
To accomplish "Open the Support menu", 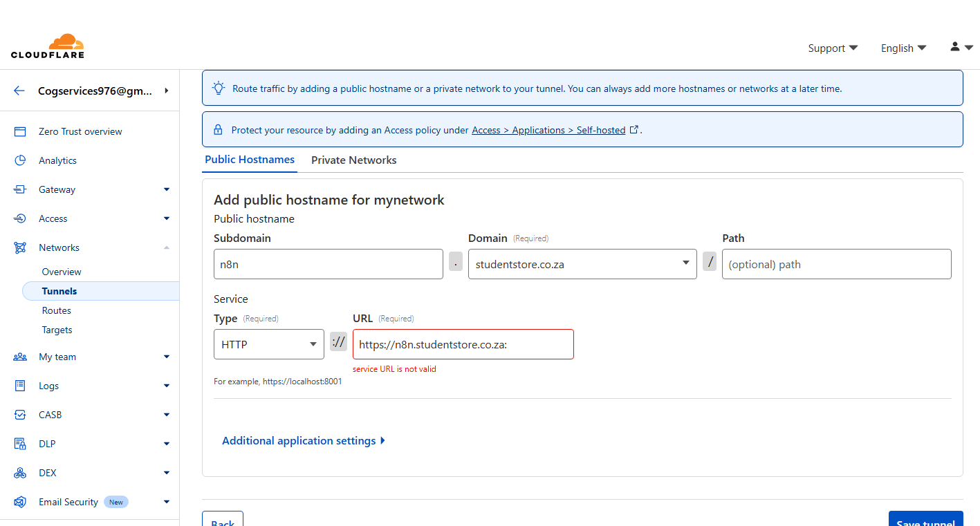I will coord(832,48).
